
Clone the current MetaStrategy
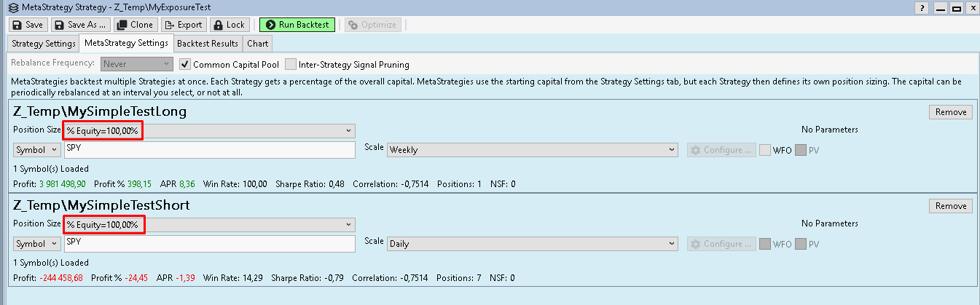(135, 25)
